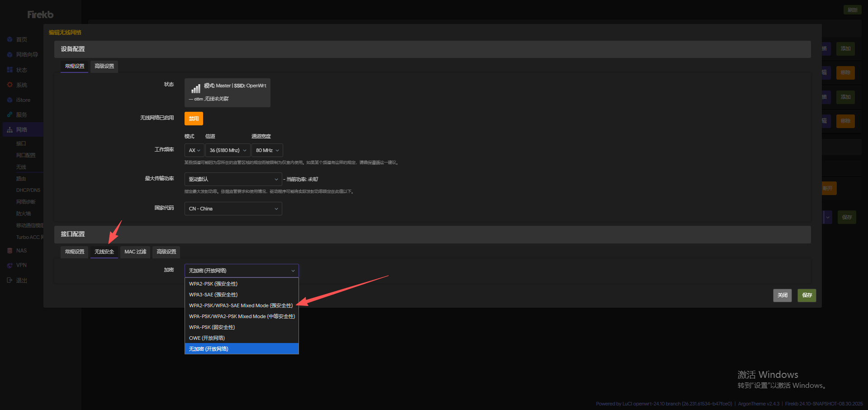
Task: Click the VPN sidebar icon
Action: pyautogui.click(x=9, y=265)
